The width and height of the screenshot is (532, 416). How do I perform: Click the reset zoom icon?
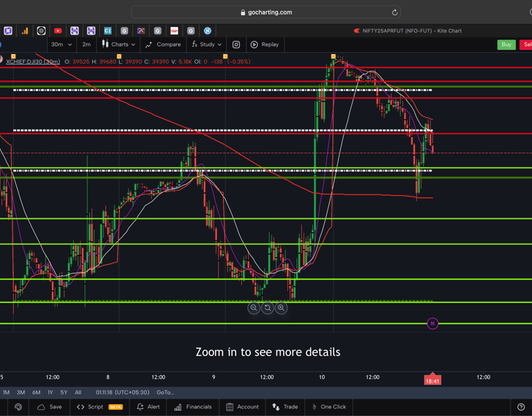(267, 308)
